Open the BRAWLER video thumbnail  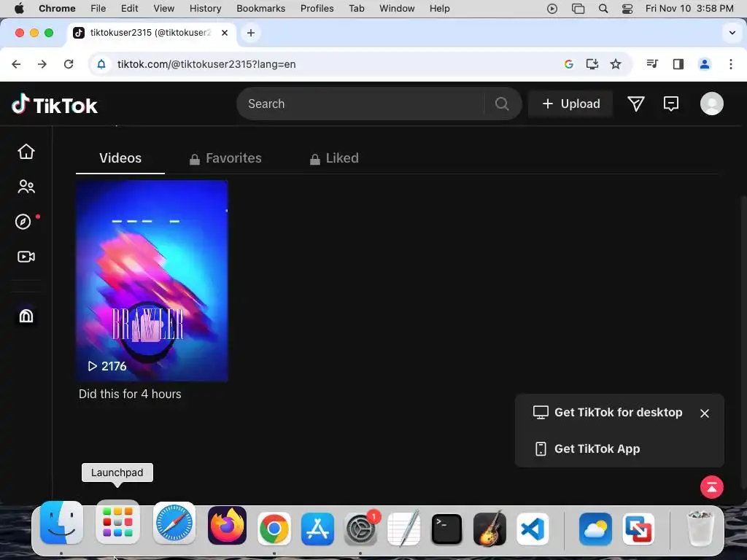pyautogui.click(x=152, y=281)
